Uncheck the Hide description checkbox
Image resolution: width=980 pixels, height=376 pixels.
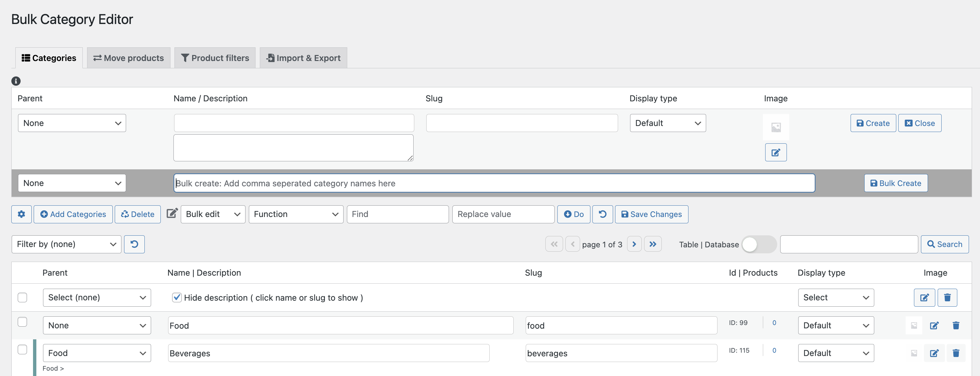(176, 297)
